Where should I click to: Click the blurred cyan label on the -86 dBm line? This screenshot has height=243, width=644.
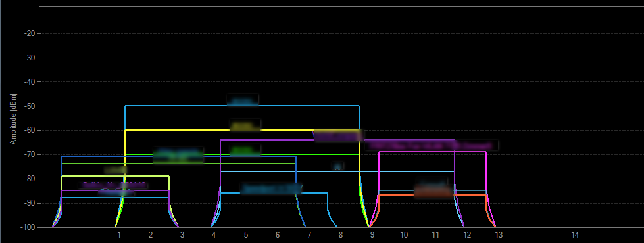tap(271, 188)
